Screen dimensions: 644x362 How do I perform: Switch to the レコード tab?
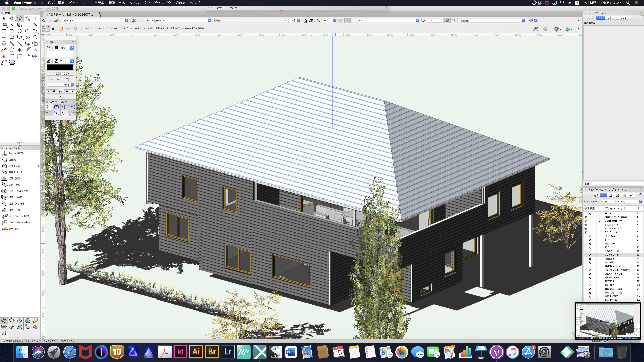(611, 18)
